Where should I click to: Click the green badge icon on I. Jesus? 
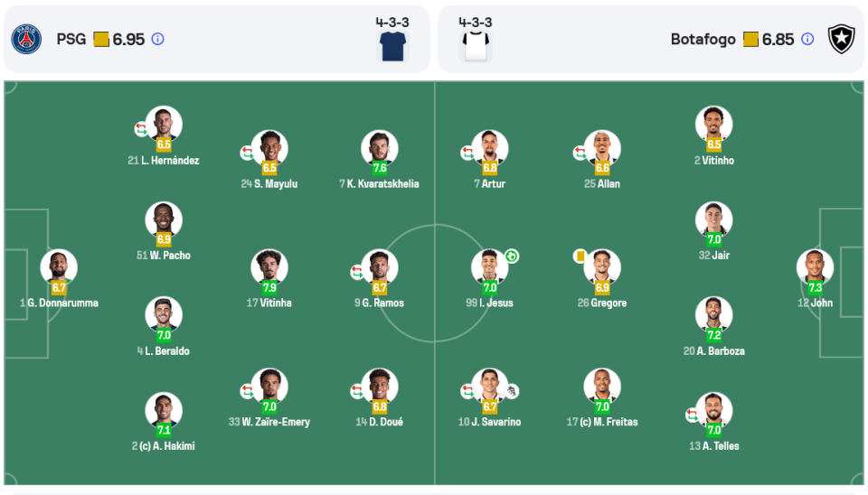coord(512,256)
